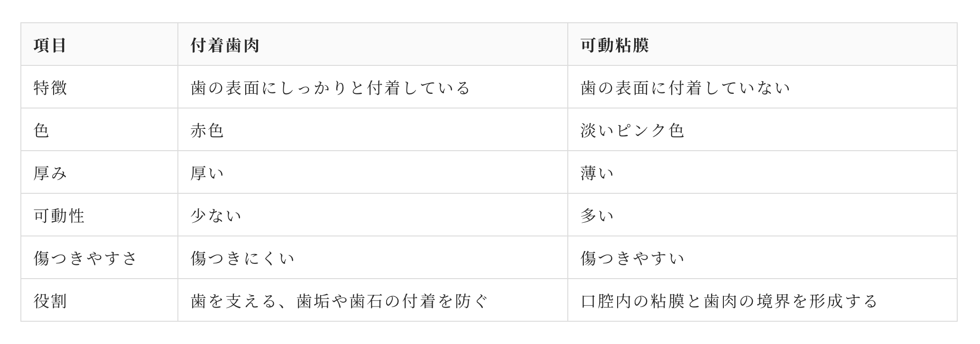Click the 厚い cell
The width and height of the screenshot is (980, 344).
click(x=373, y=172)
